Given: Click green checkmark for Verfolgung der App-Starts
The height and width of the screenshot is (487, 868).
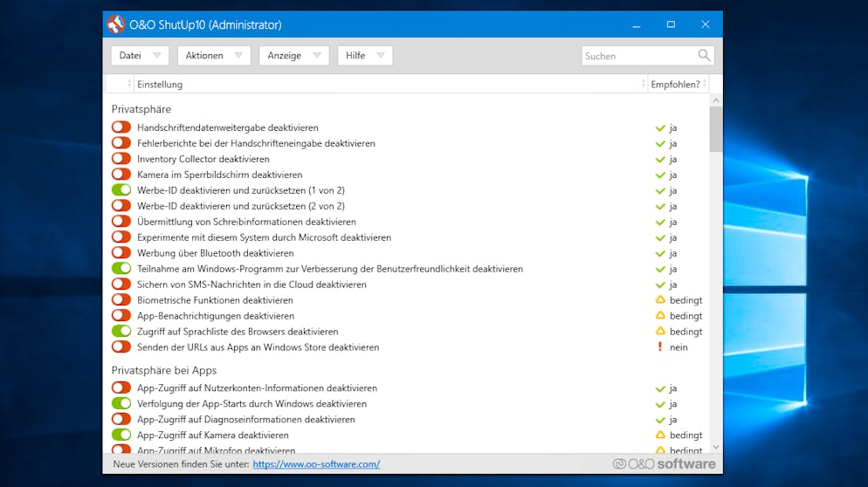Looking at the screenshot, I should click(660, 404).
